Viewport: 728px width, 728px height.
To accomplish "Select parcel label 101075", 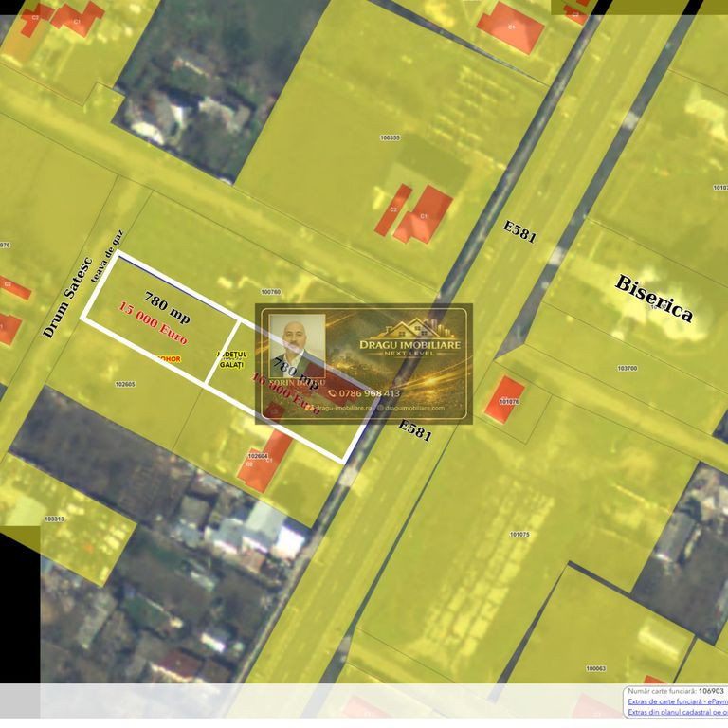I will click(x=519, y=534).
